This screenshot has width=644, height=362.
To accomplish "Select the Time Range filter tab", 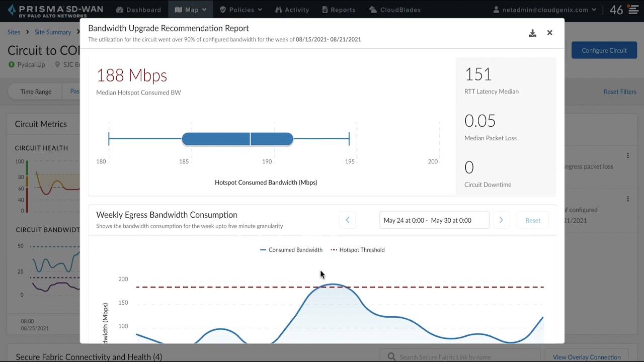I will pyautogui.click(x=36, y=92).
